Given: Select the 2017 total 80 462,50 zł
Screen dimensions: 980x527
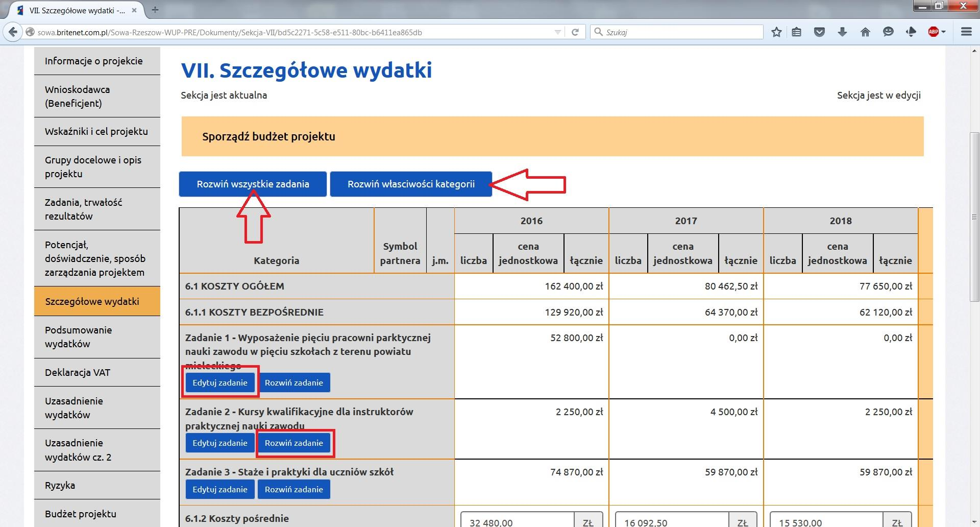Looking at the screenshot, I should (731, 286).
